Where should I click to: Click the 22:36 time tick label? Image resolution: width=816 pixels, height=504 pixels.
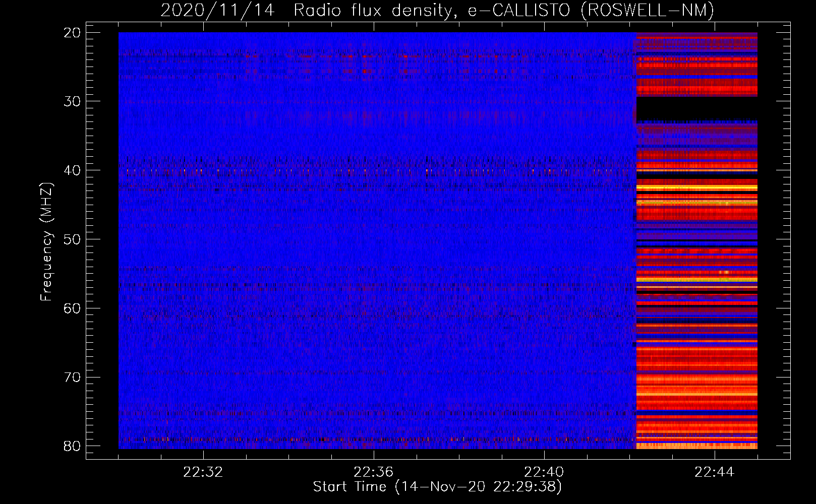click(374, 472)
